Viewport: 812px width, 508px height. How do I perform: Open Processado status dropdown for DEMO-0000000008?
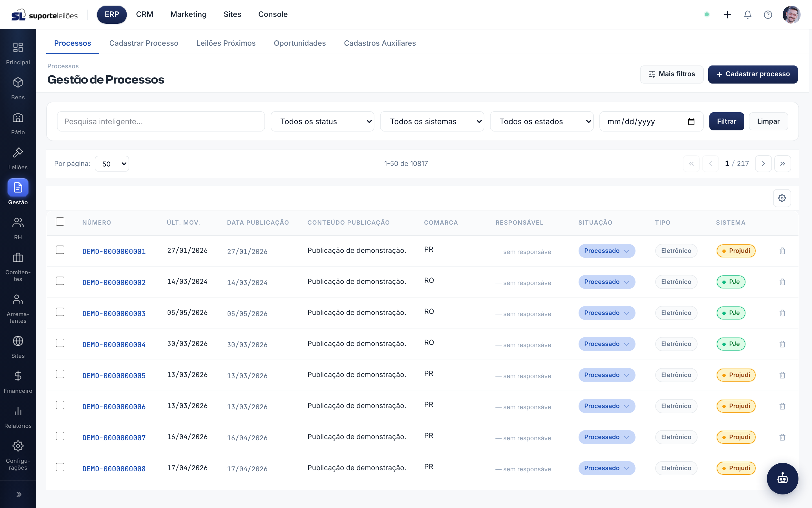point(607,468)
